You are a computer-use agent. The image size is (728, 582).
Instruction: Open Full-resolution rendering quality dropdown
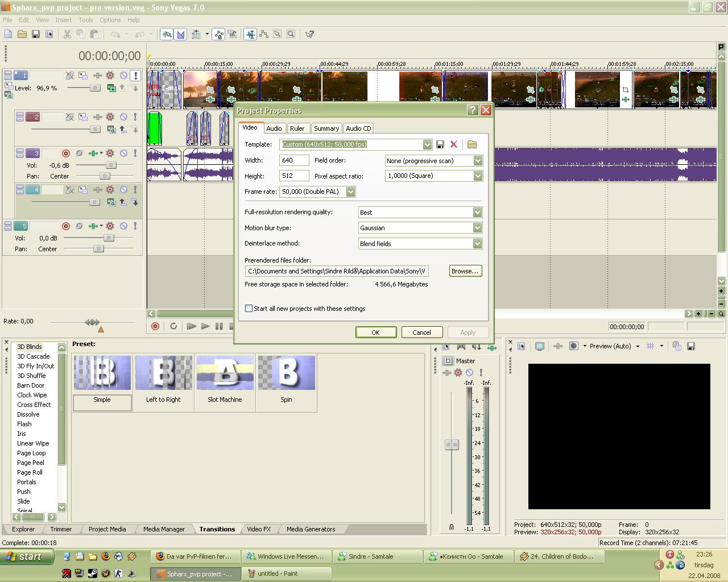tap(477, 212)
